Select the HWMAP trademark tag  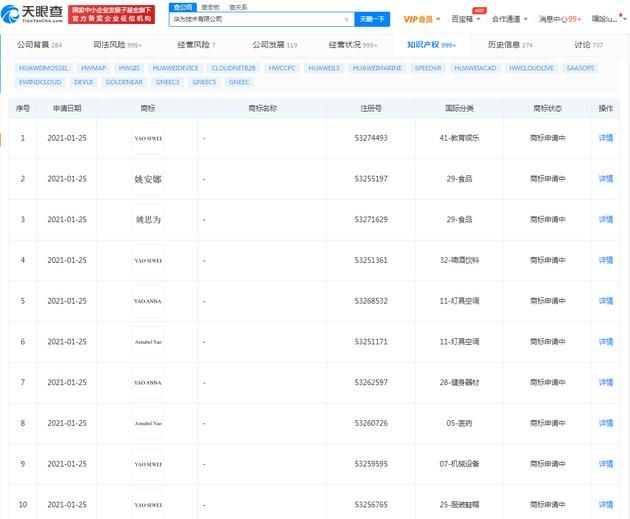coord(93,68)
